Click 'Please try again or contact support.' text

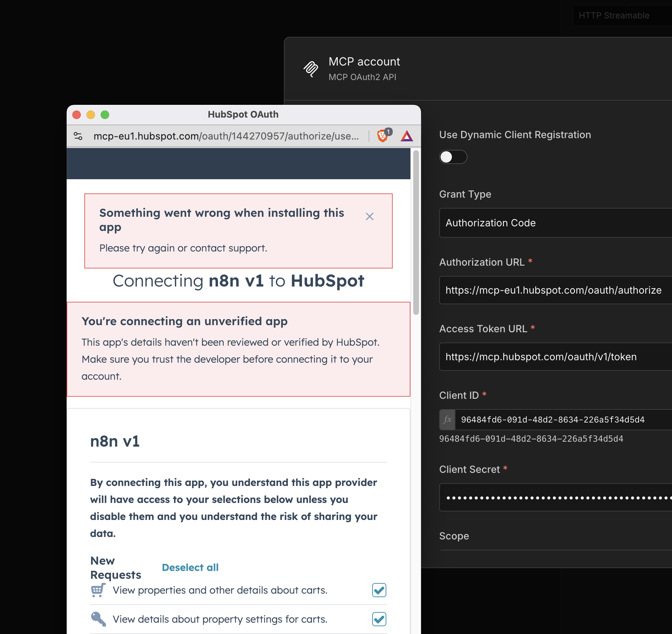pos(183,248)
